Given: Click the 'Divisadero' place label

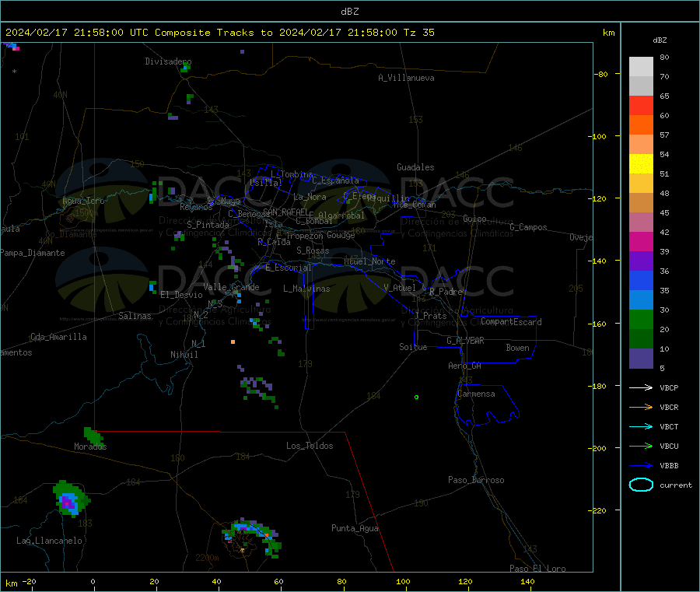Looking at the screenshot, I should point(168,61).
